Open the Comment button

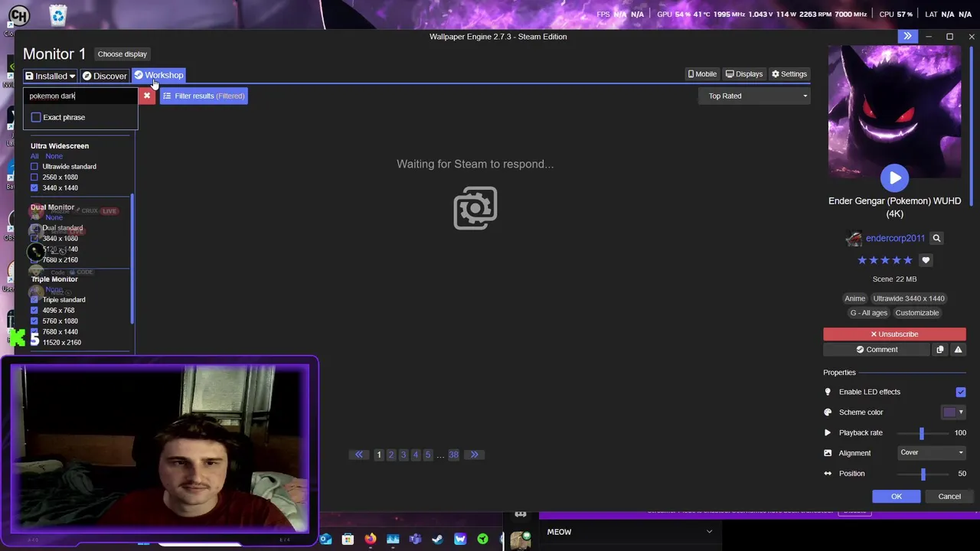click(x=877, y=350)
